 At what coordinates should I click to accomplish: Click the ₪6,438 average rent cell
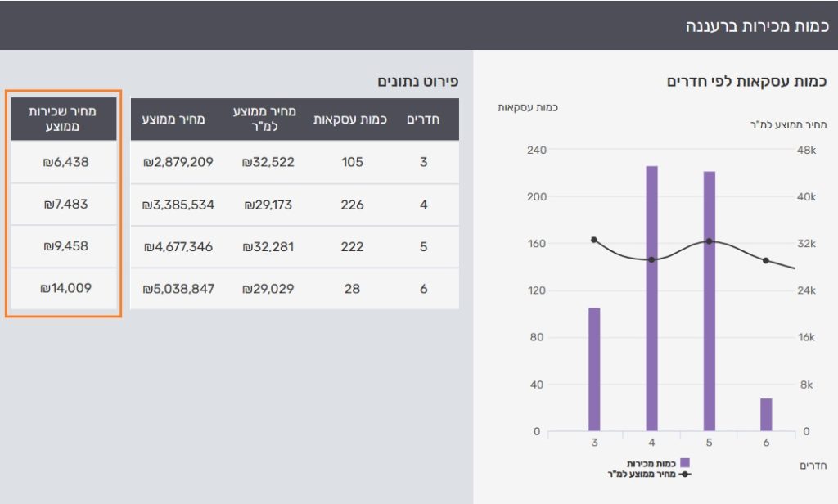click(65, 162)
